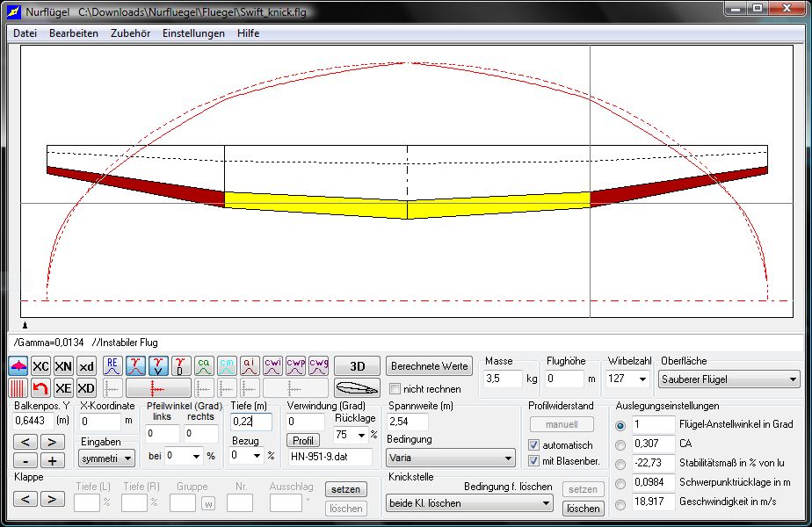Uncheck the 'automatisch' profile drag checkbox
The image size is (812, 527).
[x=533, y=445]
